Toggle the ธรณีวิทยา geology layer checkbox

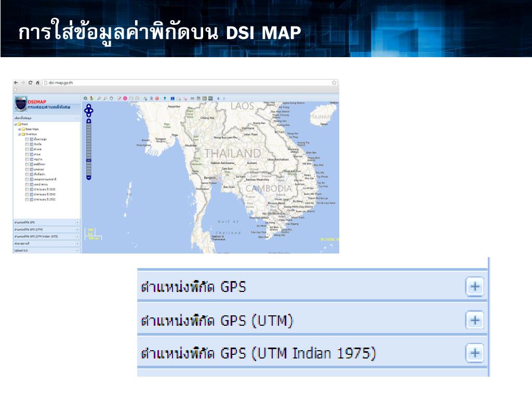[x=27, y=165]
